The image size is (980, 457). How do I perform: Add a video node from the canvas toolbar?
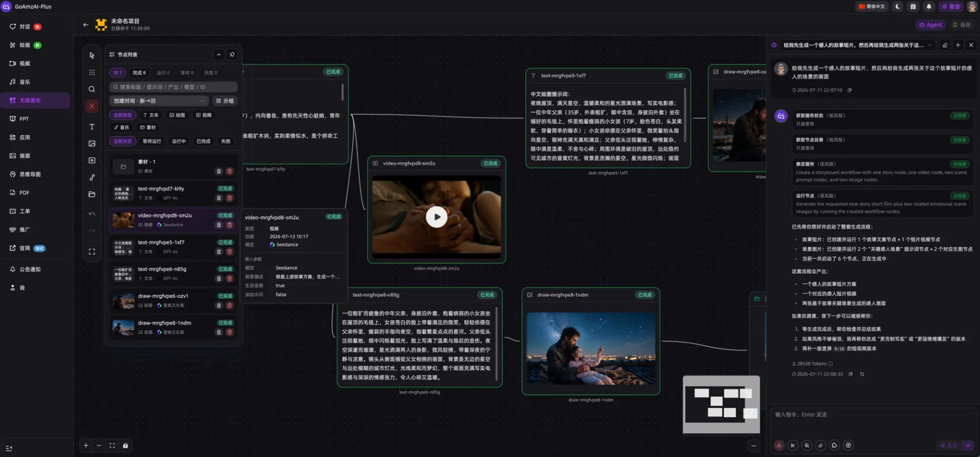point(92,160)
